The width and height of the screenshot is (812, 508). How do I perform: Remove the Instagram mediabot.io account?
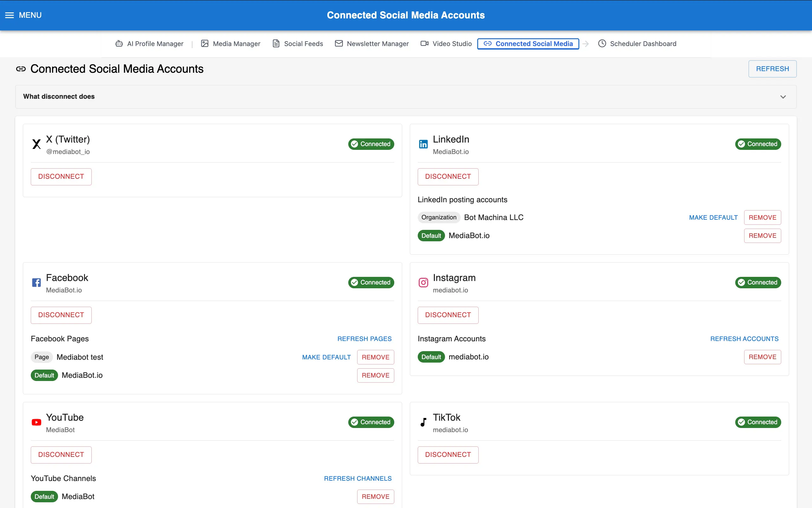click(x=762, y=357)
